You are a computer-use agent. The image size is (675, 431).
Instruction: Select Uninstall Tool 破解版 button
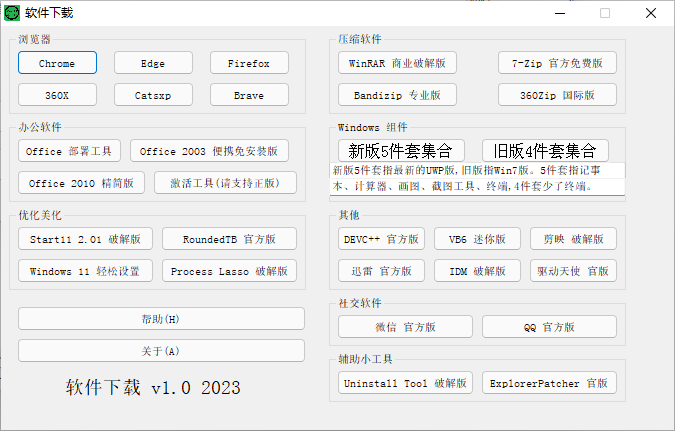click(405, 382)
